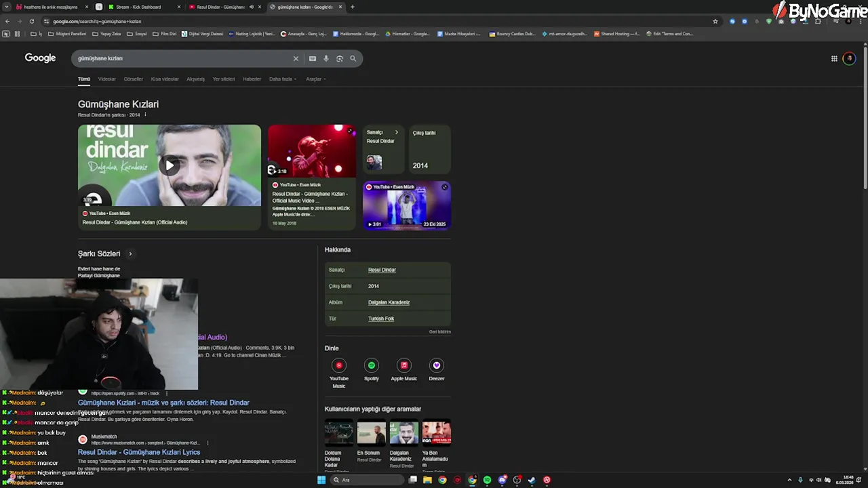Viewport: 868px width, 488px height.
Task: Listen on Spotify
Action: [372, 371]
